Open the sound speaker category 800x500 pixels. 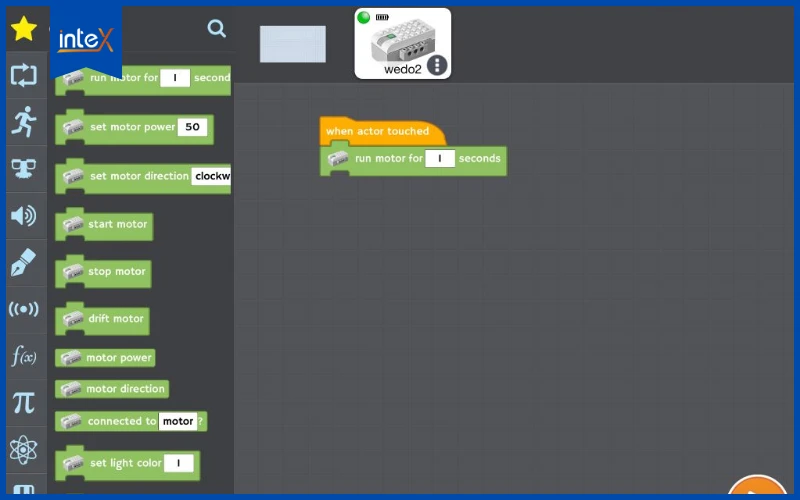click(x=23, y=216)
